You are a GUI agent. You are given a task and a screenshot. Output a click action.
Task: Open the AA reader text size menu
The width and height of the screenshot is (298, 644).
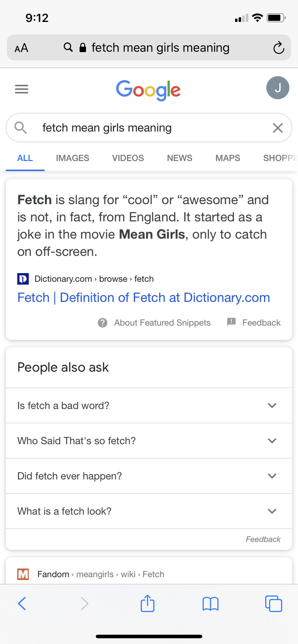click(21, 48)
